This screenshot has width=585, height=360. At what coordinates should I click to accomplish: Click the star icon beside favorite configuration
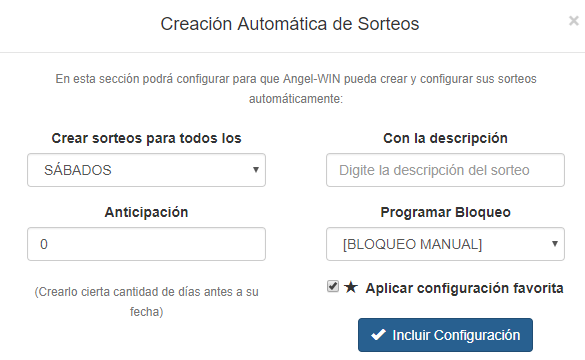(351, 287)
